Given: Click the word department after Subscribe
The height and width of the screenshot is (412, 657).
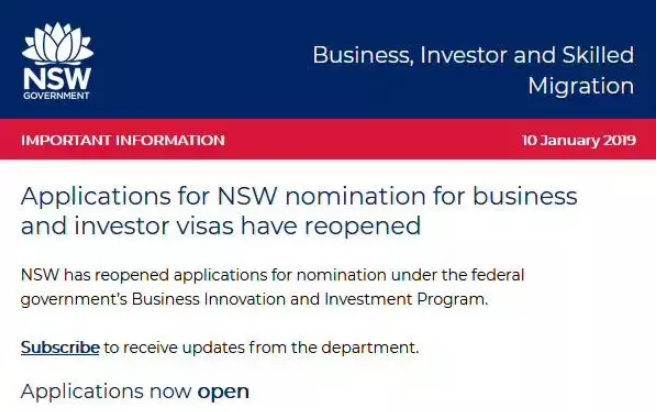Looking at the screenshot, I should (369, 347).
